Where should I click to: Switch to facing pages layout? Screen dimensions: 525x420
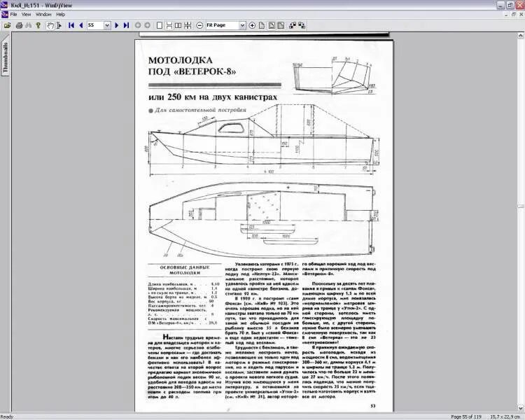(x=178, y=25)
